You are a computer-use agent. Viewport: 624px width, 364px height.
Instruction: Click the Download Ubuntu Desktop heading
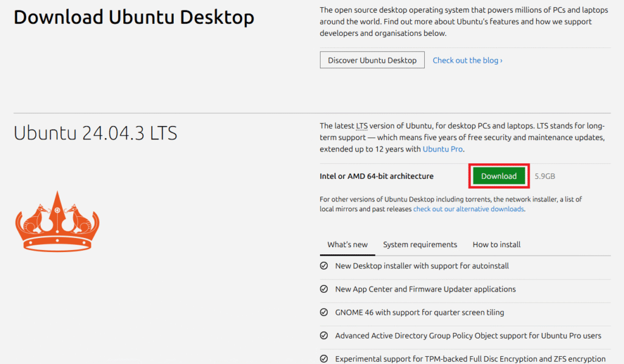point(134,18)
